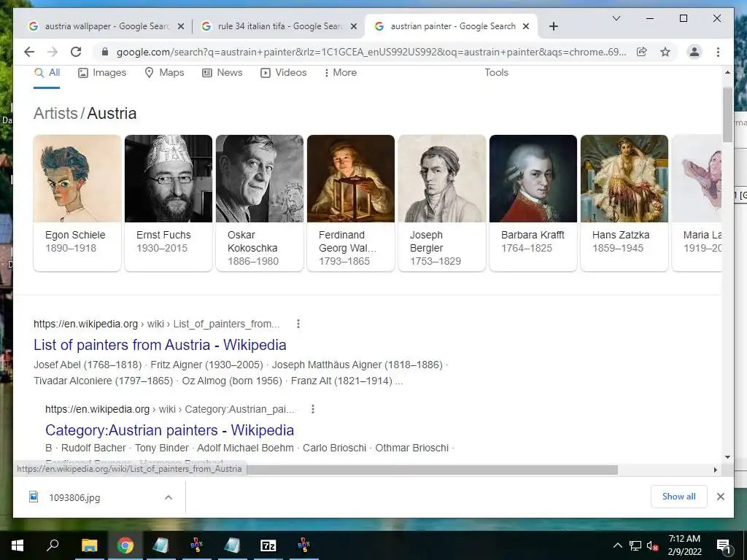Go back using the browser back arrow

(x=29, y=52)
